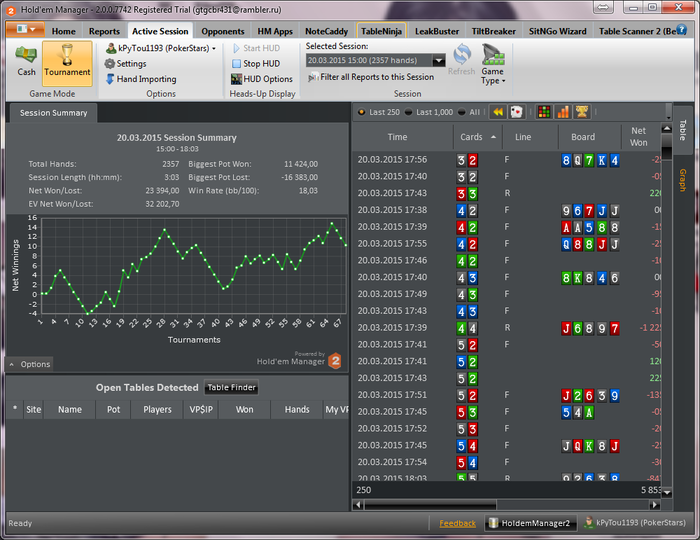Click the gold trophy icon
This screenshot has height=540, width=700.
[x=582, y=112]
